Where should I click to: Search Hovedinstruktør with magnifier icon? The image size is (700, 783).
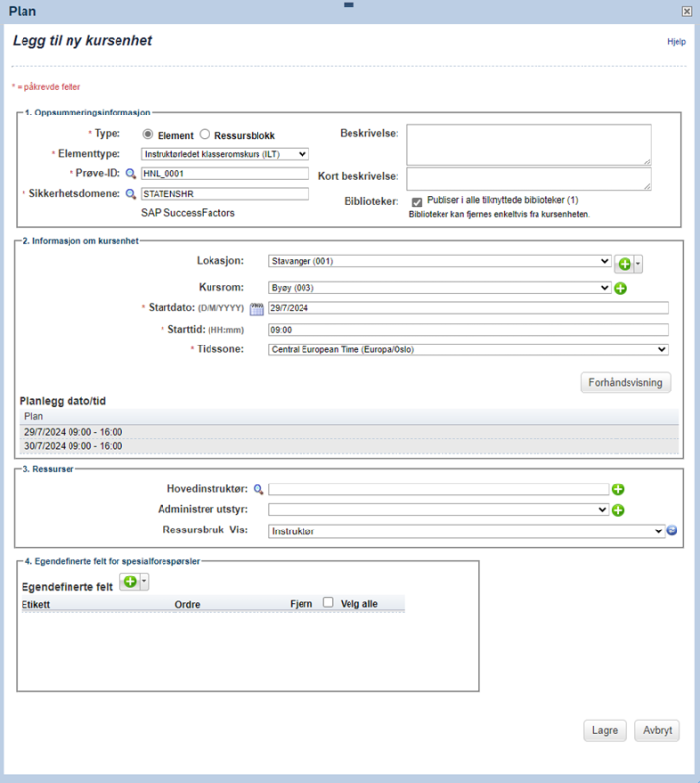tap(257, 490)
